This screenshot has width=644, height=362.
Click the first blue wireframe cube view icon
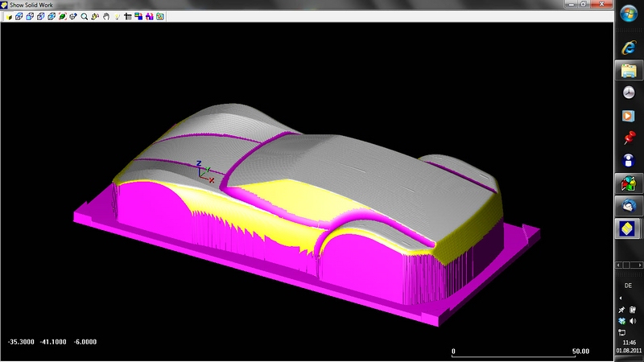click(x=19, y=16)
